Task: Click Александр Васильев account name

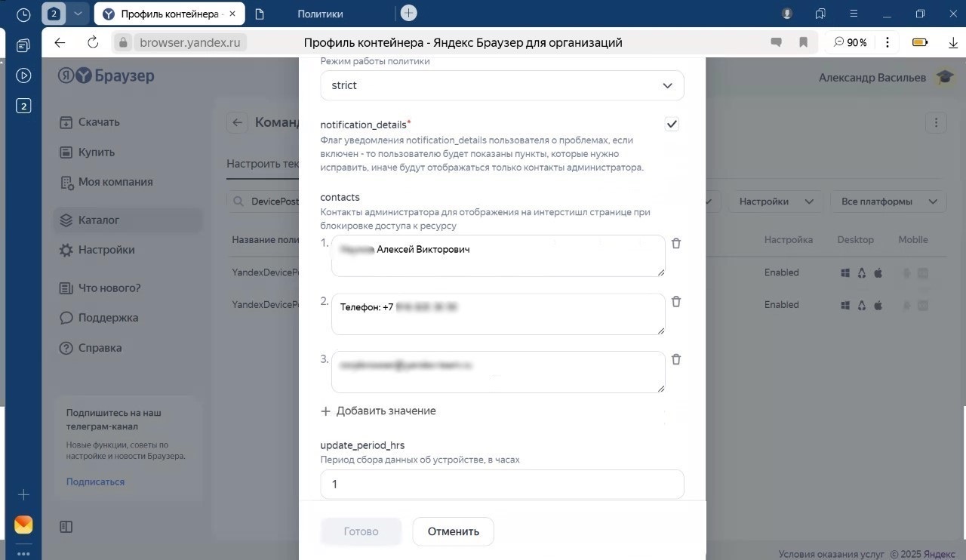Action: 872,77
